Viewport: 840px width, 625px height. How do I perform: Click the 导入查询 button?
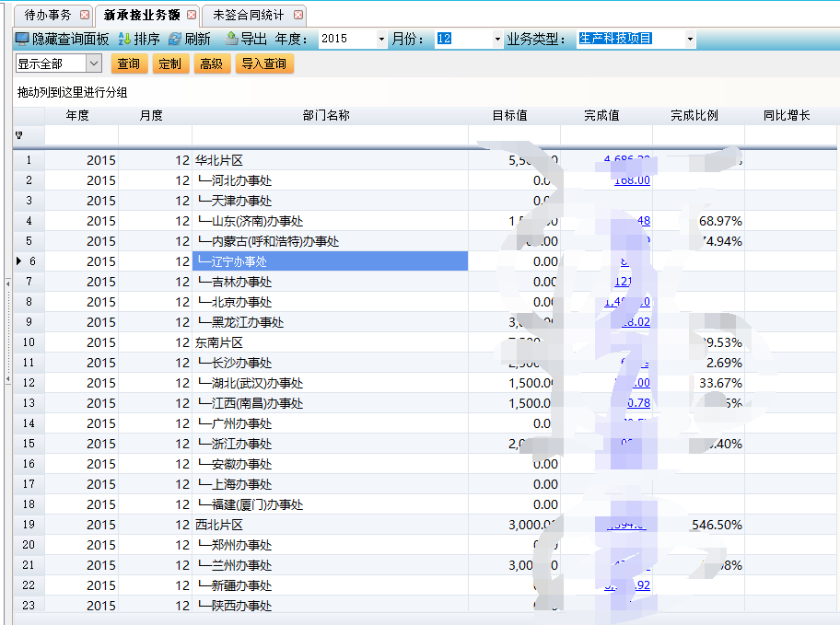tap(263, 64)
